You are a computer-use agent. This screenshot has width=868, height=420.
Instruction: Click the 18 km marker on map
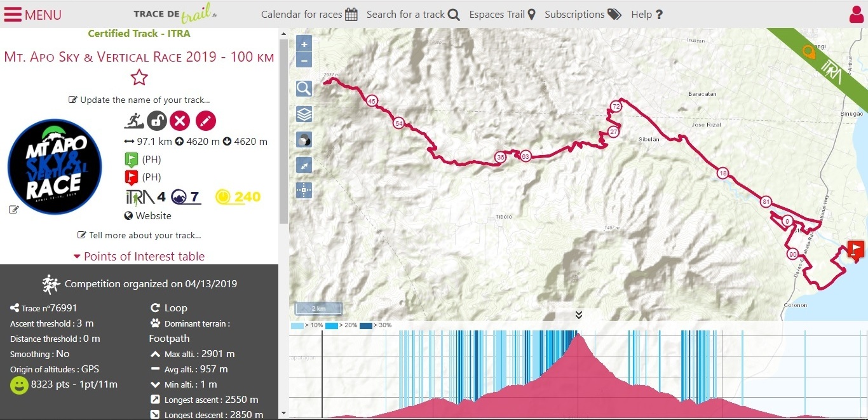(x=722, y=173)
